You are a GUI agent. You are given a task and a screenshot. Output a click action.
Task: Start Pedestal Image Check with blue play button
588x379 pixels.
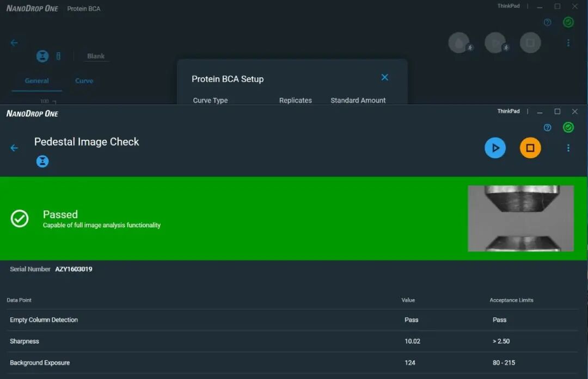[495, 148]
